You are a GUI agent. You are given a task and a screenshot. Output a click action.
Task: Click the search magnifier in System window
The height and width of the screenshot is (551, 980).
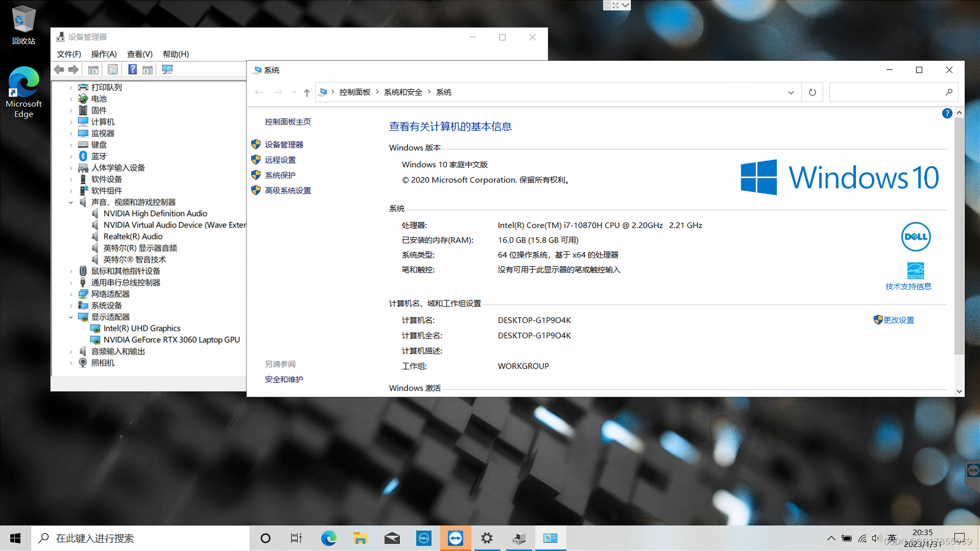949,92
